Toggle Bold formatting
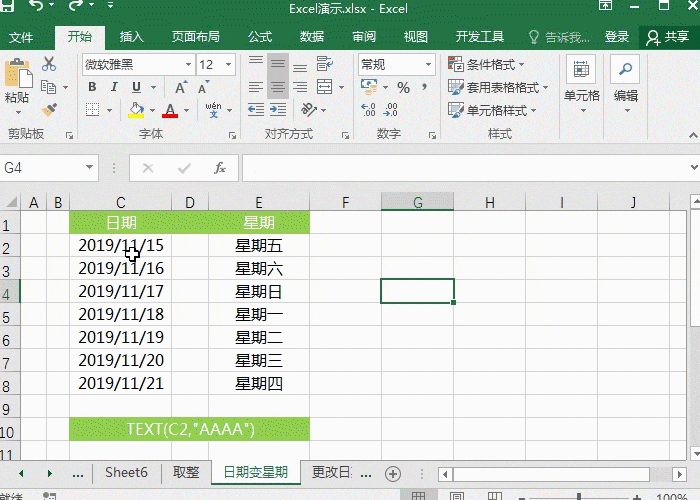The height and width of the screenshot is (500, 700). coord(92,87)
